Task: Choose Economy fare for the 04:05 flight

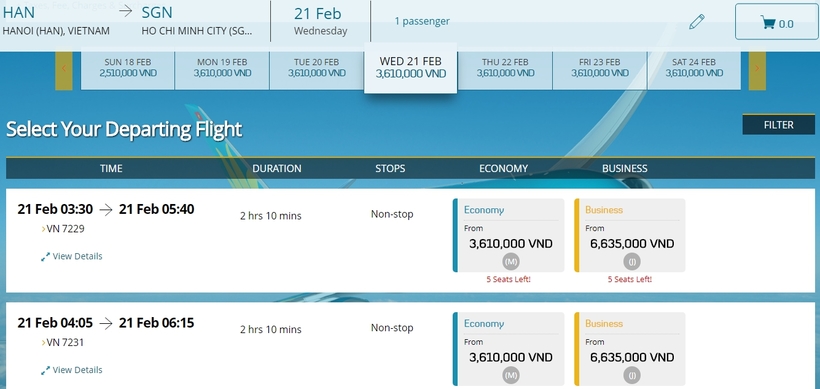Action: 508,349
